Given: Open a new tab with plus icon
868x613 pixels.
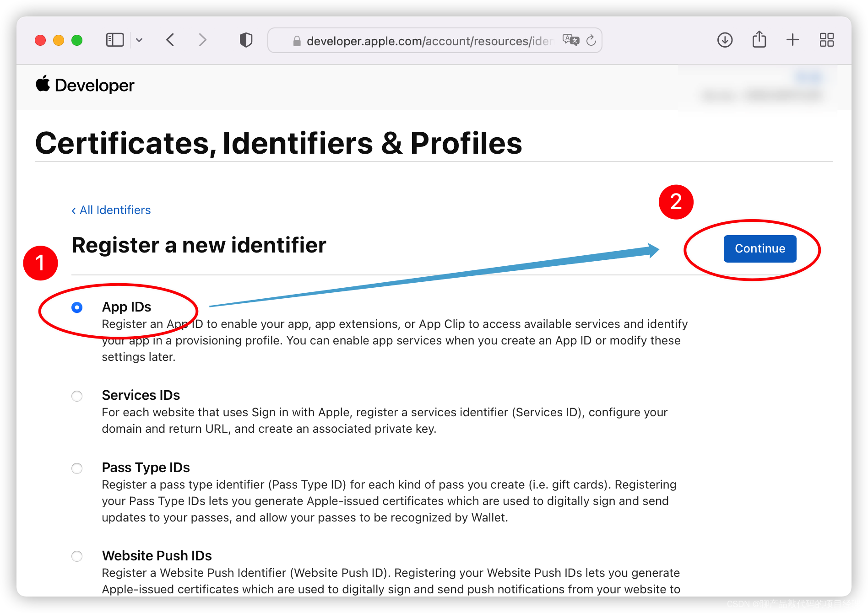Looking at the screenshot, I should tap(792, 40).
